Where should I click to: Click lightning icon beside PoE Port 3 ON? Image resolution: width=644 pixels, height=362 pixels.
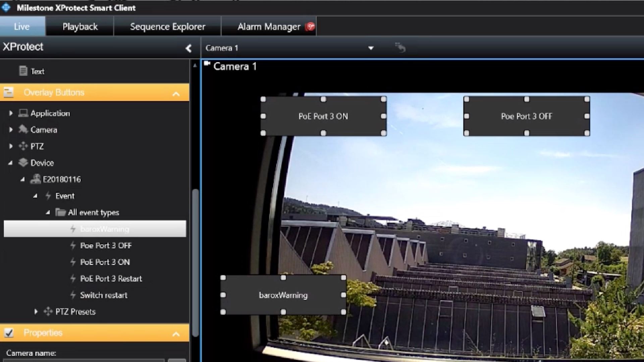point(73,262)
